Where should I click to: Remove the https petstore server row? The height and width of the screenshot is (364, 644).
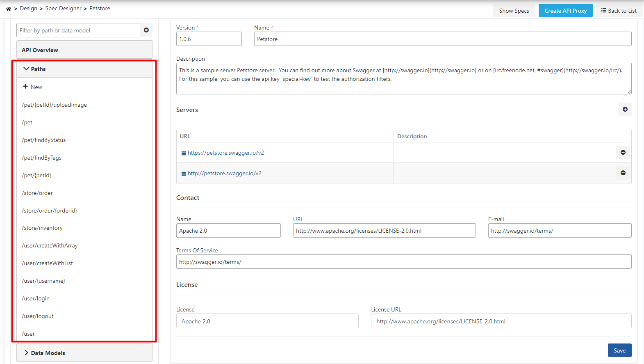623,153
